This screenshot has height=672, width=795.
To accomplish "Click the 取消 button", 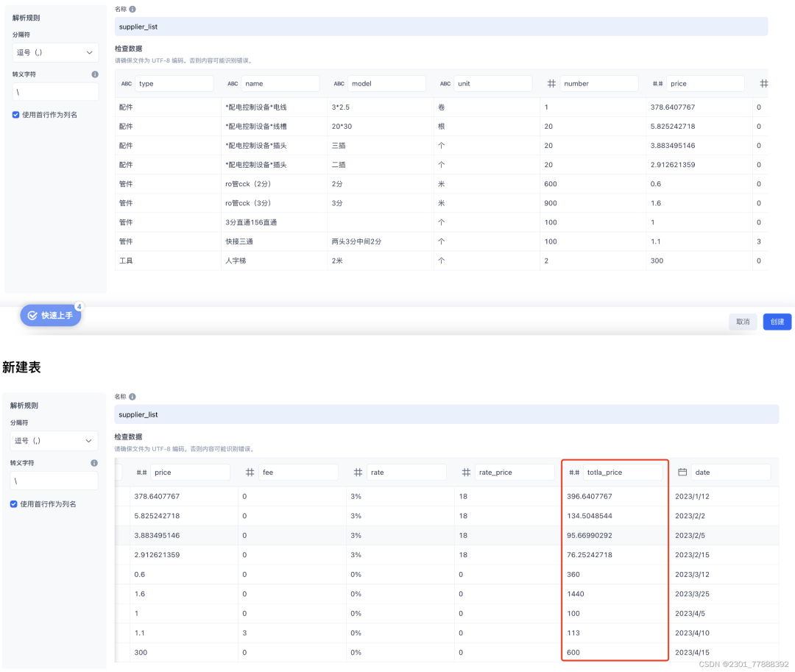I will tap(743, 322).
